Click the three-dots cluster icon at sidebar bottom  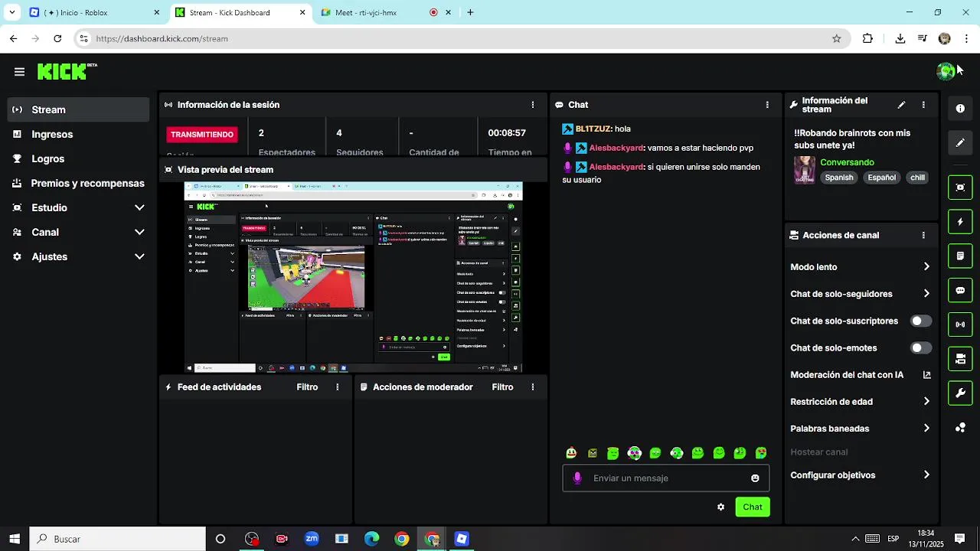[960, 428]
